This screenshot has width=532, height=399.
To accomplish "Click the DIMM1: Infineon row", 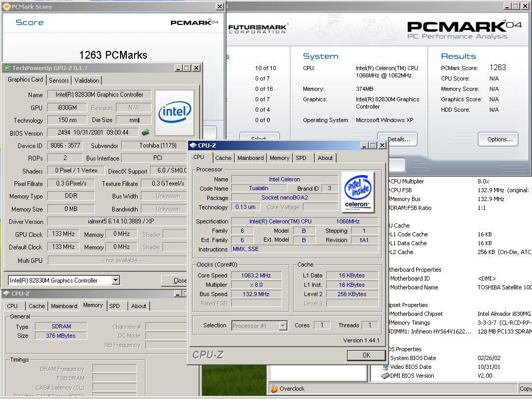I will click(x=460, y=331).
